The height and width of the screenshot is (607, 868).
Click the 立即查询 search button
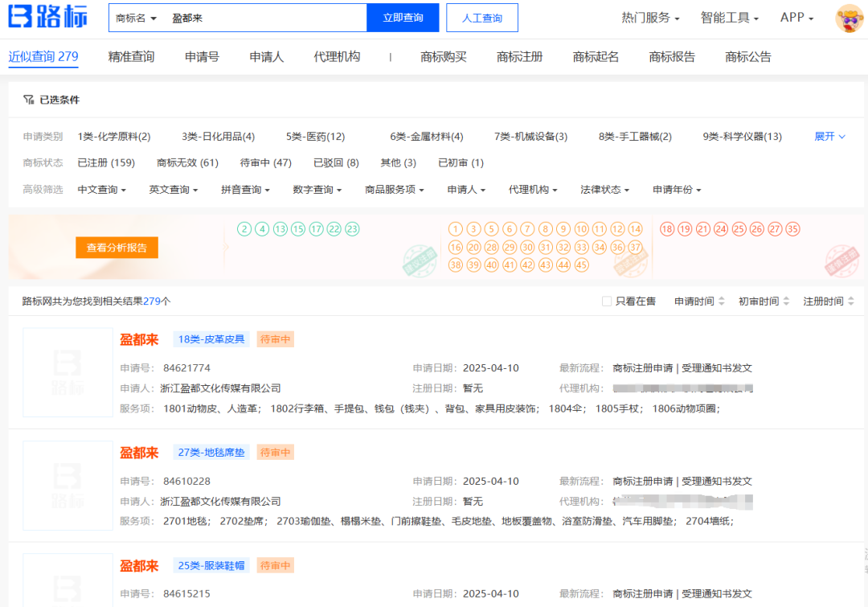403,18
